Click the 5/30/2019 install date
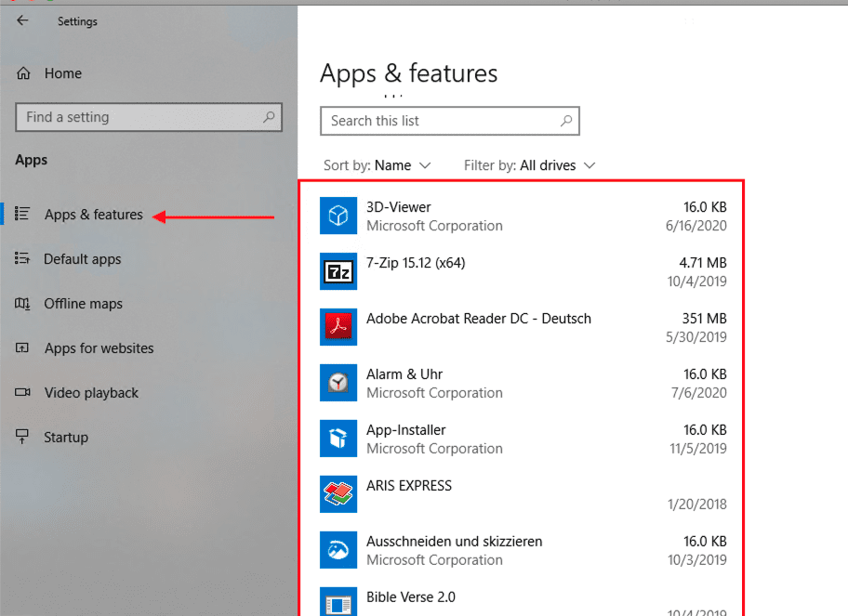The image size is (848, 616). pyautogui.click(x=696, y=337)
